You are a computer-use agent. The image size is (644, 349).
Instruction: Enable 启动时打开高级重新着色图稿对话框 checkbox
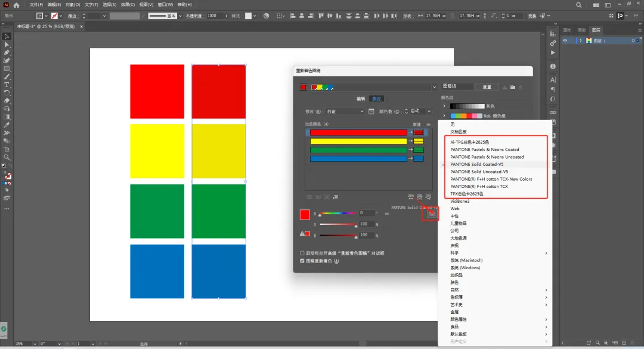click(x=302, y=253)
